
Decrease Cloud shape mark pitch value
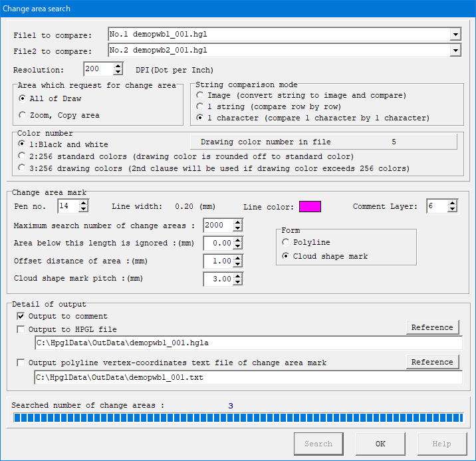[x=238, y=282]
